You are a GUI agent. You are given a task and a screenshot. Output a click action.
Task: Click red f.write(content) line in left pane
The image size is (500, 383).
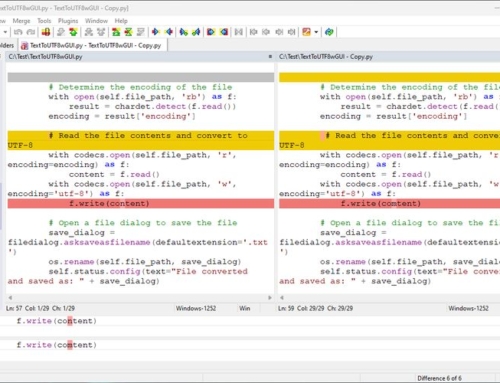[141, 204]
